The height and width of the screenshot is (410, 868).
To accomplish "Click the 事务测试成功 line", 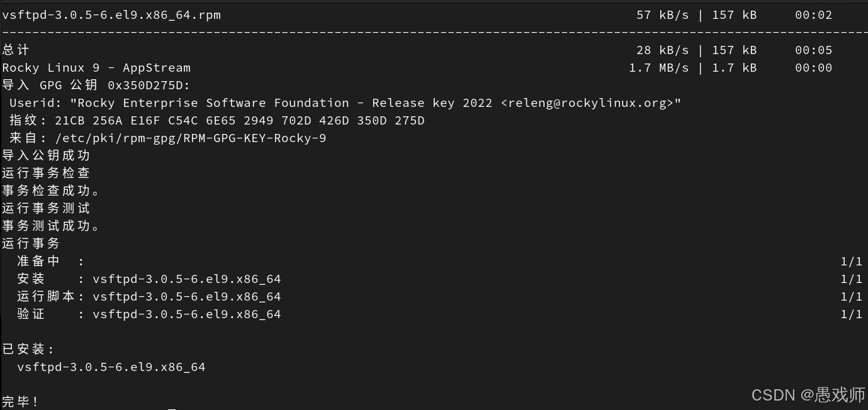I will point(52,226).
